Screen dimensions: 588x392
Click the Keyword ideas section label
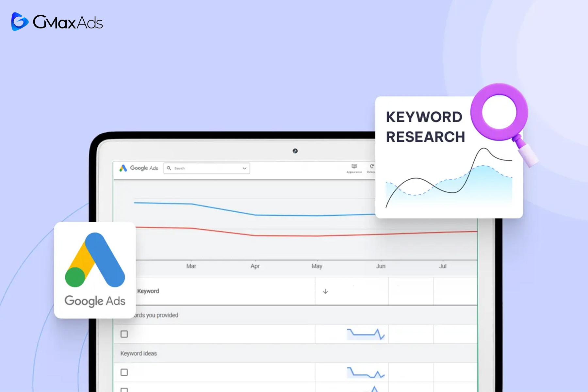point(139,353)
